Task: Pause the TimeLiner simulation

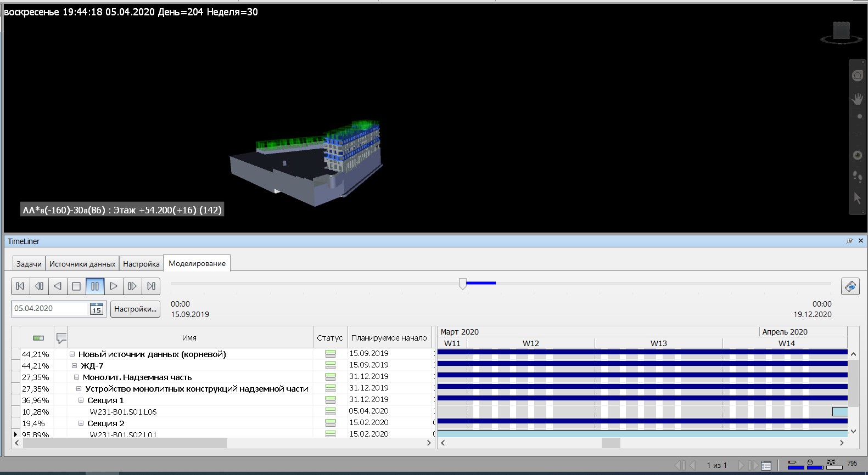Action: [x=95, y=286]
